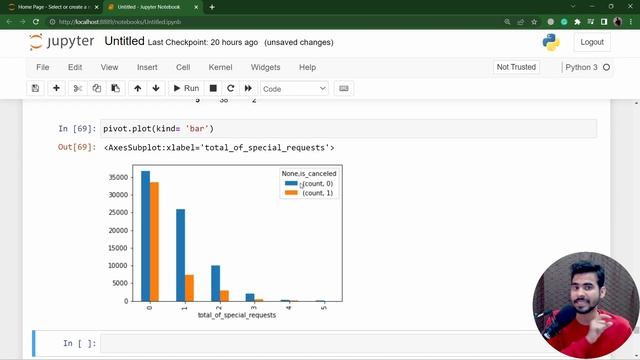
Task: Paste cells below icon
Action: 116,88
